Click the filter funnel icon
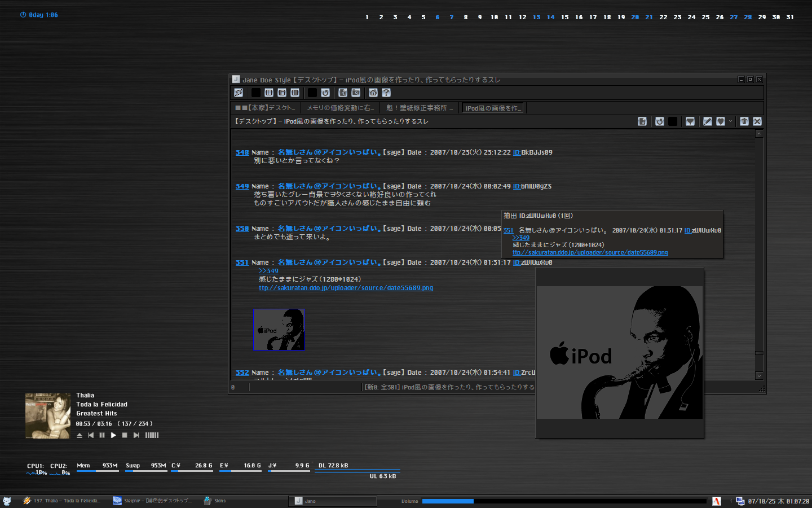 (x=690, y=121)
